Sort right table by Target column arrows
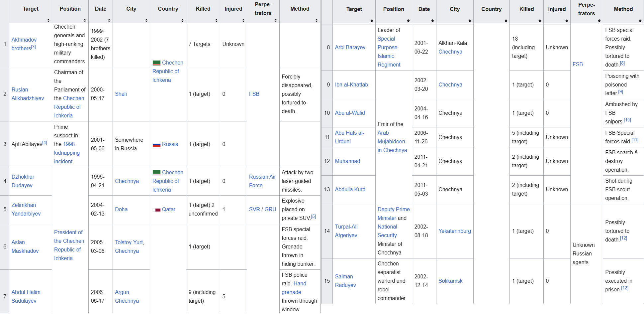Screen dimensions: 644x314 pos(372,21)
